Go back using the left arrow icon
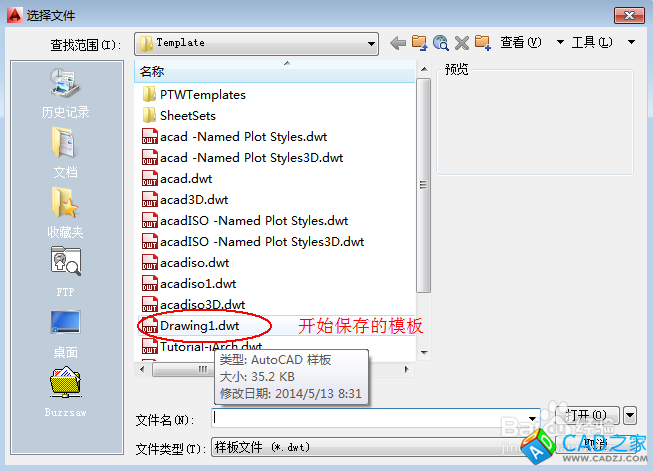The image size is (653, 471). [x=398, y=43]
